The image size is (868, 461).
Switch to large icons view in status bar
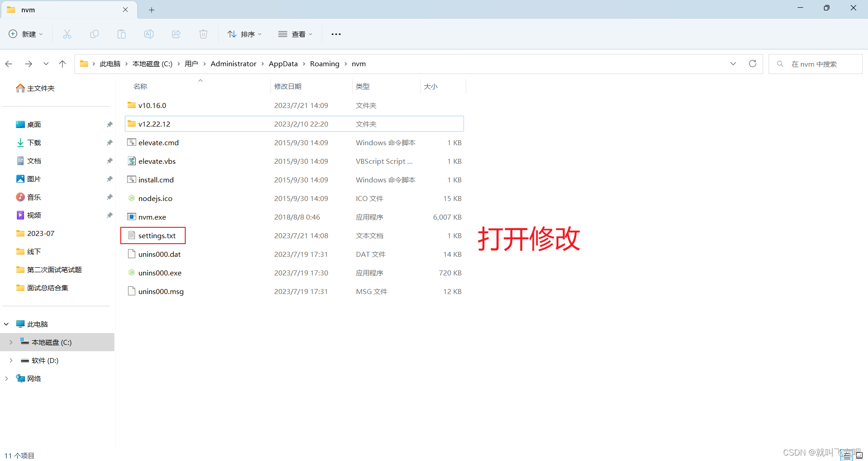(859, 456)
